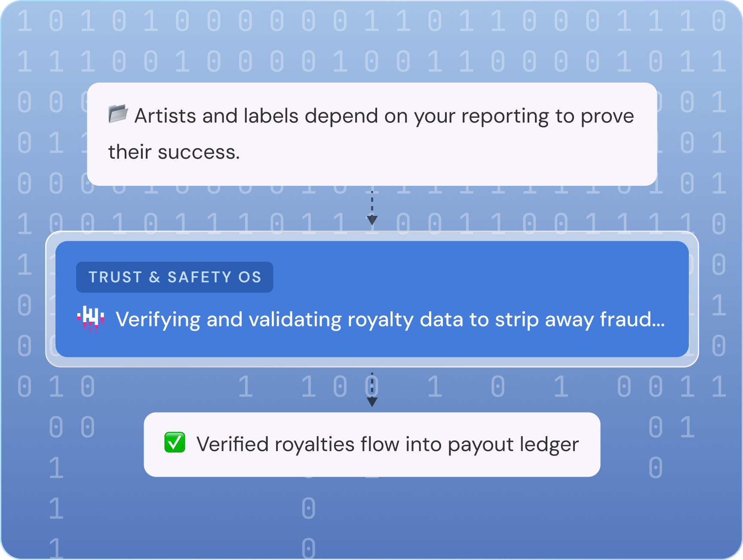This screenshot has height=560, width=743.
Task: Click the text "their success."
Action: tap(174, 152)
